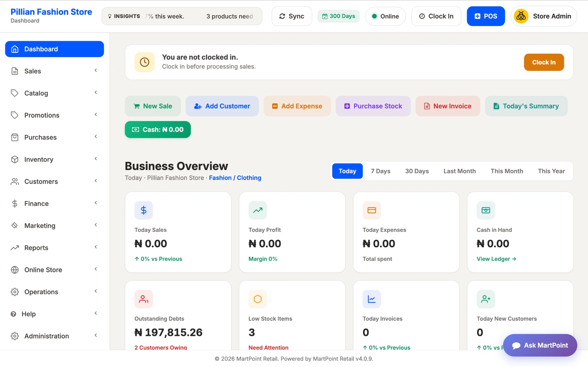Screen dimensions: 588x367
Task: Expand the Administration section chevron
Action: click(96, 335)
